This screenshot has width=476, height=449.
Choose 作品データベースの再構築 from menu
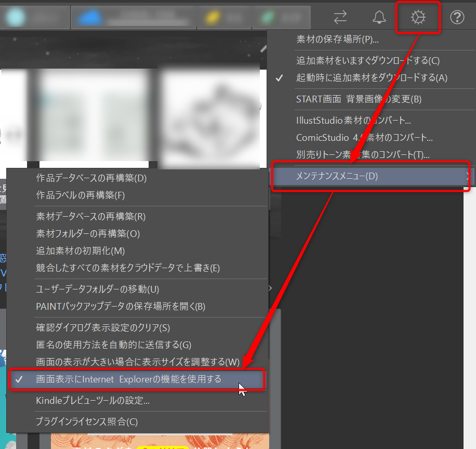(91, 178)
